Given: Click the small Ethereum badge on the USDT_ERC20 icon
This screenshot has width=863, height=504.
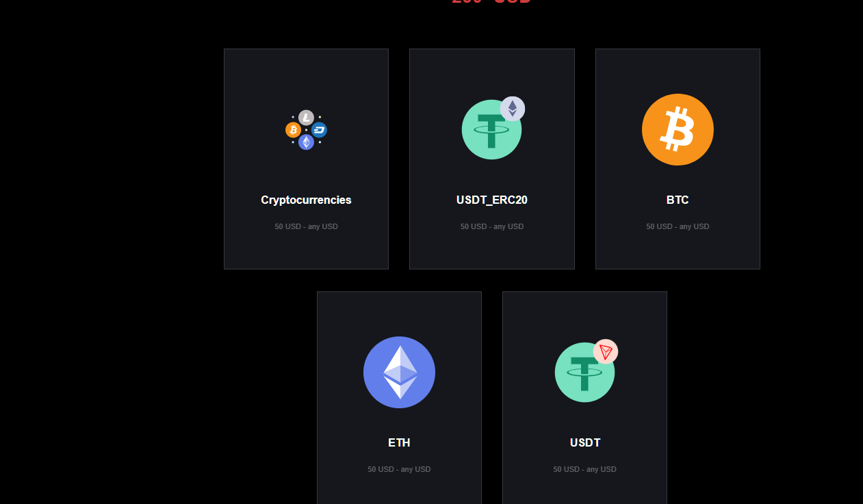Looking at the screenshot, I should pyautogui.click(x=513, y=109).
